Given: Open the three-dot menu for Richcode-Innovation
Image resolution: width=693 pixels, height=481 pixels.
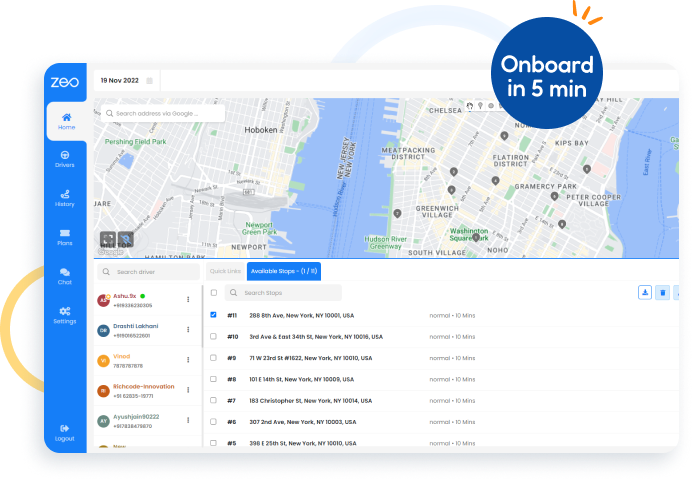Looking at the screenshot, I should [188, 390].
